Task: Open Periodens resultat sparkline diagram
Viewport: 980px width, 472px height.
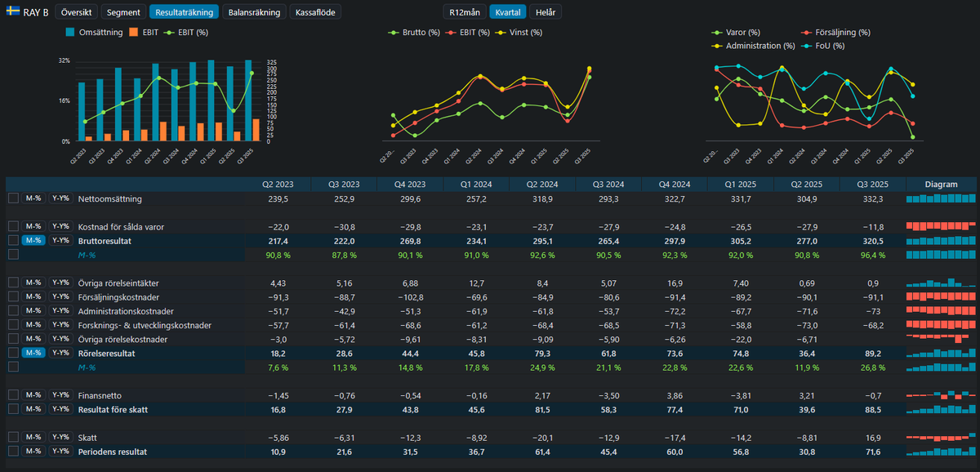Action: click(941, 451)
